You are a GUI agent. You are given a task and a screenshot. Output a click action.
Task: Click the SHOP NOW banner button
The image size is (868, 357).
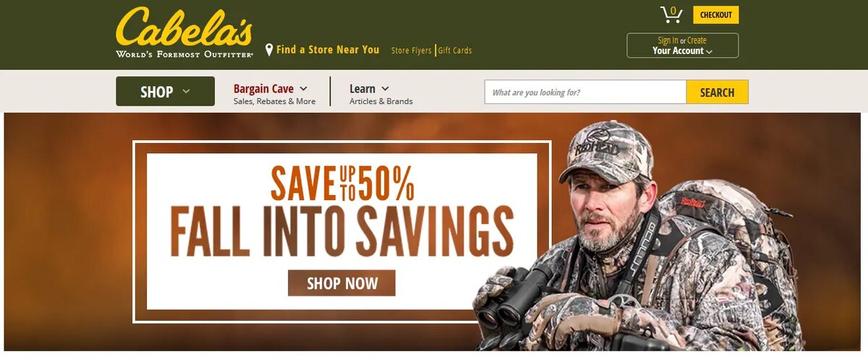(341, 283)
